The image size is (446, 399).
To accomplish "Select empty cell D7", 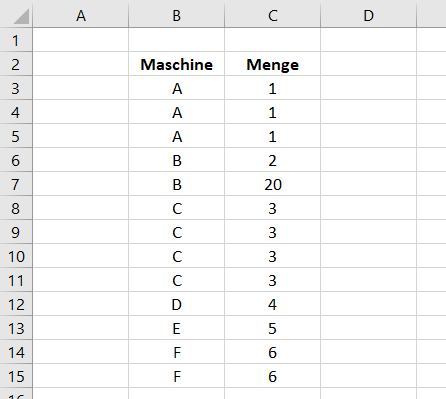I will [x=369, y=184].
